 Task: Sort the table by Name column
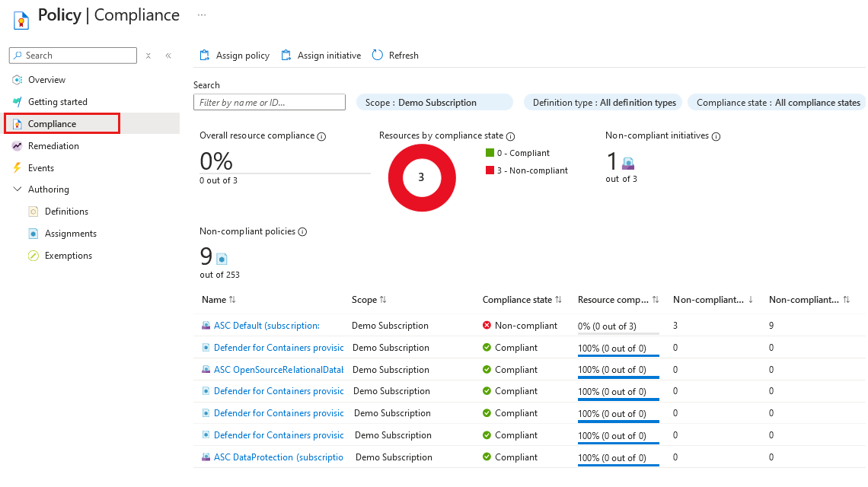tap(219, 299)
